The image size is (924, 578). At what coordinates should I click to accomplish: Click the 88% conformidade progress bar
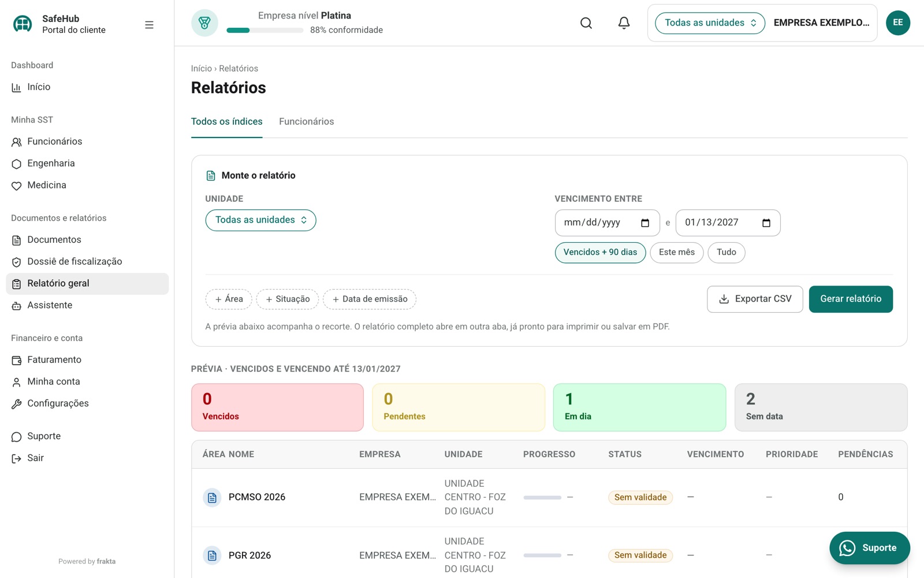coord(265,31)
